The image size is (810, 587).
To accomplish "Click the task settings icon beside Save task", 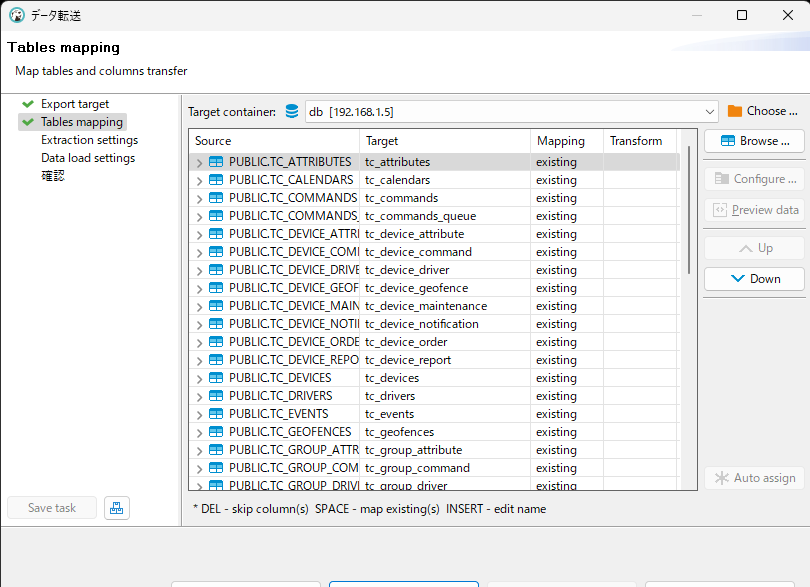I will pos(117,508).
